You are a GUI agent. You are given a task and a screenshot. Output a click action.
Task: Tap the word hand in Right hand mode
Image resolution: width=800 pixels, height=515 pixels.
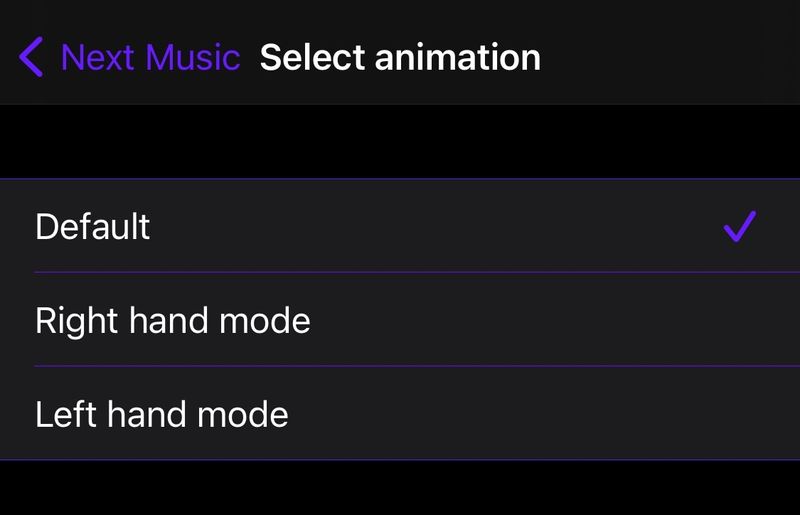(169, 320)
